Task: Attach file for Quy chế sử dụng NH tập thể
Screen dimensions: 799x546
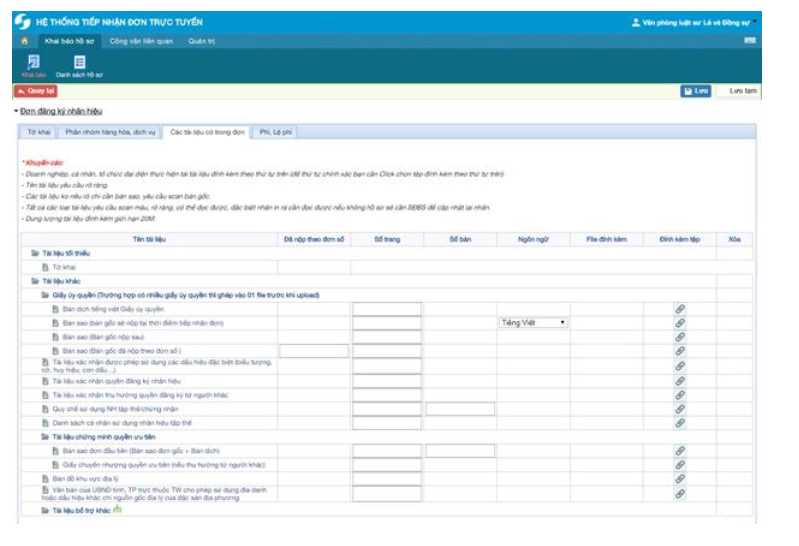Action: [x=680, y=409]
